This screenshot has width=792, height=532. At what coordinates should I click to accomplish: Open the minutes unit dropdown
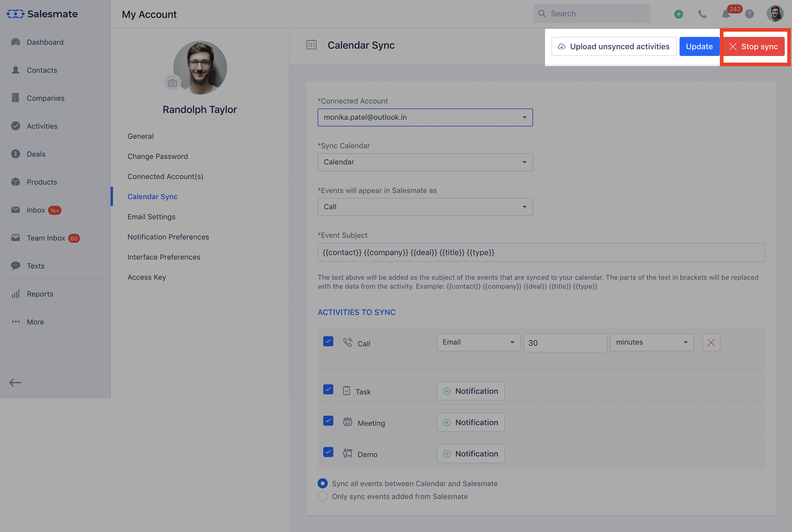(652, 342)
